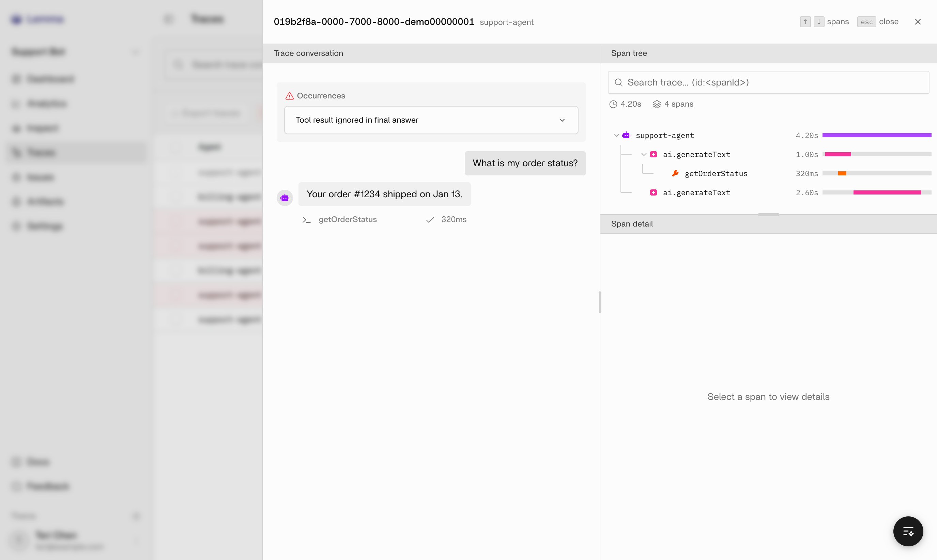Screen dimensions: 937x560
Task: Collapse the first ai.generateText span chevron
Action: point(644,154)
